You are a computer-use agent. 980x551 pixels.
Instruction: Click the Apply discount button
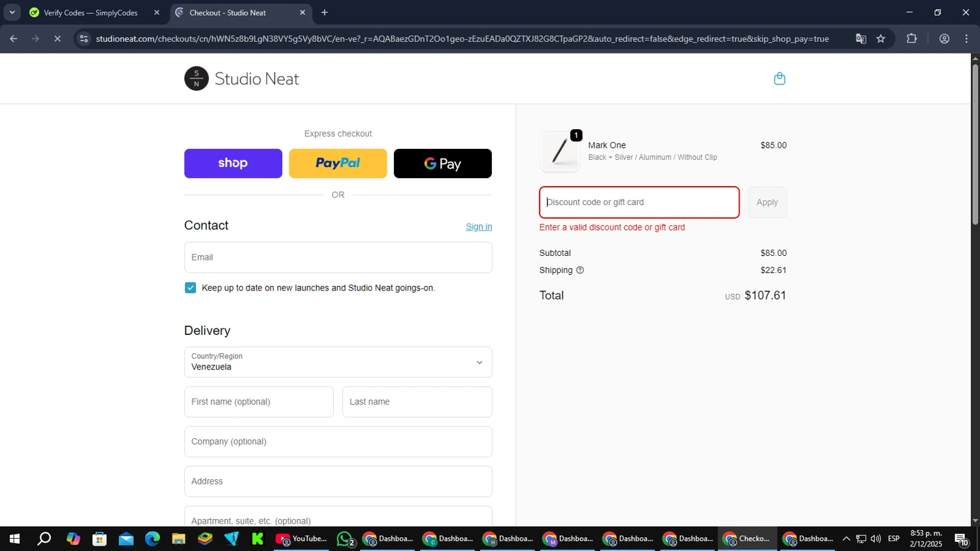pyautogui.click(x=767, y=202)
